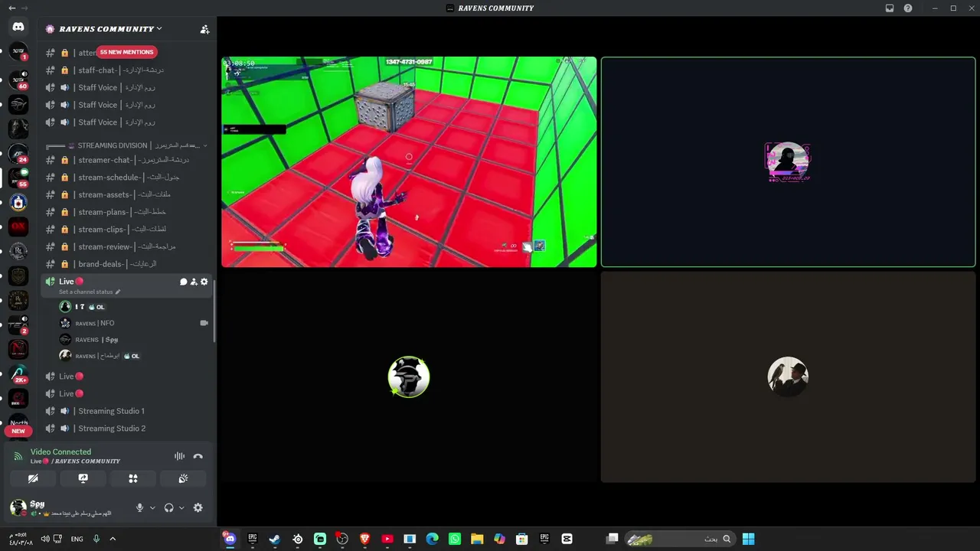The width and height of the screenshot is (980, 551).
Task: Deafen using the headphones icon
Action: 168,507
